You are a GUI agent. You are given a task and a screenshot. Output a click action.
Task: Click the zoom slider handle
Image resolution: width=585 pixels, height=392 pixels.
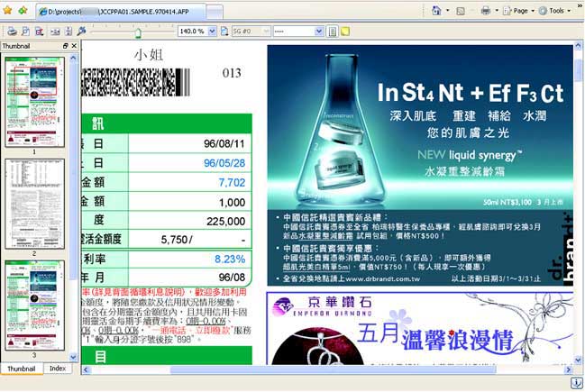tap(138, 32)
